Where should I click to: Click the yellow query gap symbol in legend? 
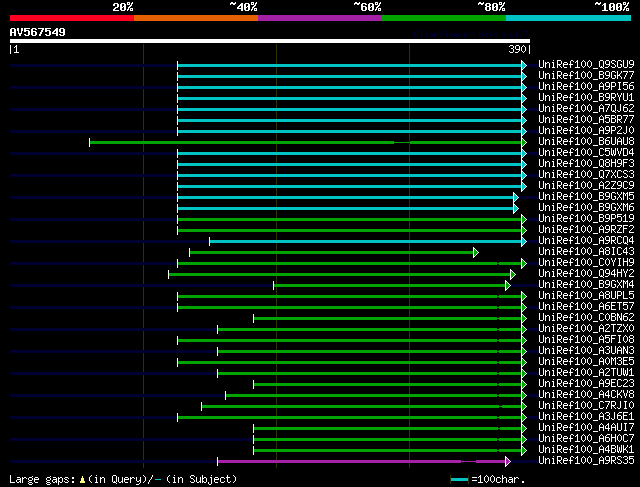pos(82,479)
